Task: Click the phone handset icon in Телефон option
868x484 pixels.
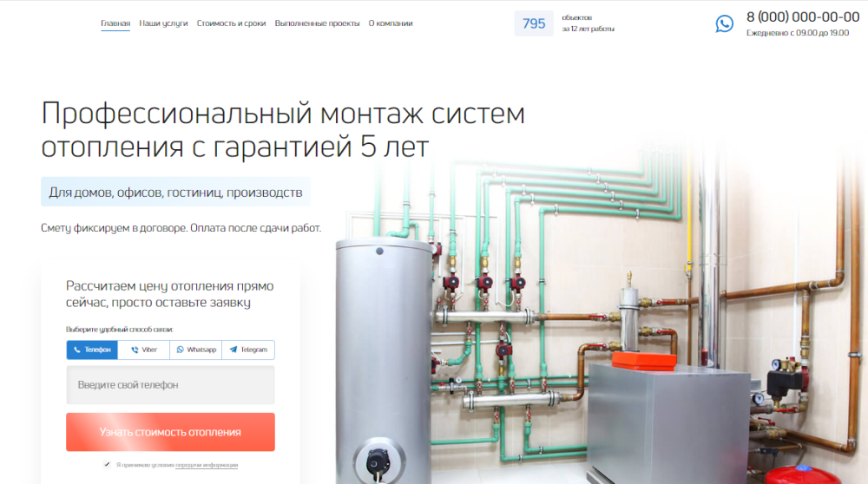Action: tap(77, 350)
